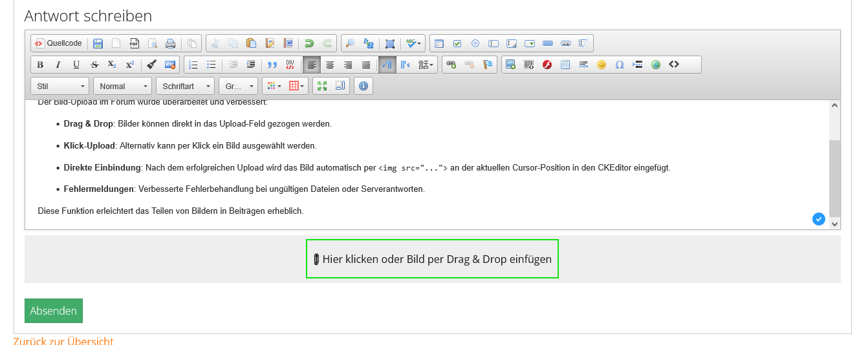This screenshot has height=345, width=868.
Task: Open the Stil dropdown
Action: [60, 86]
